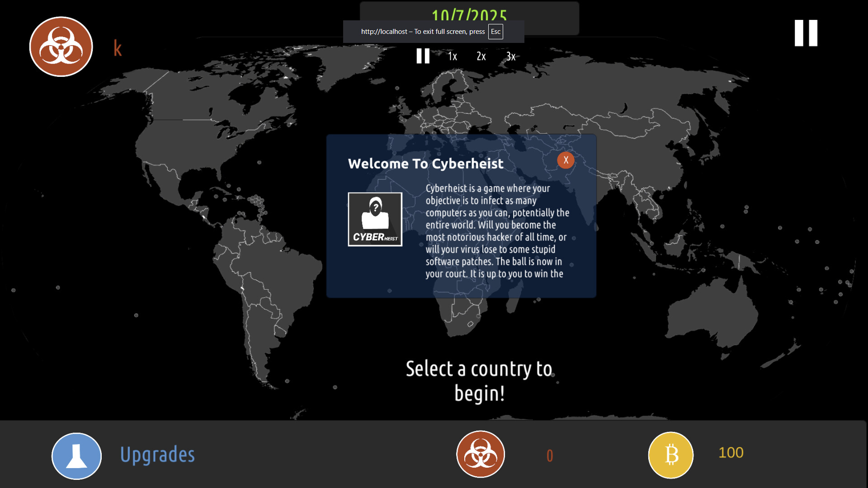Open the Upgrades menu
Image resolution: width=868 pixels, height=488 pixels.
pos(157,454)
